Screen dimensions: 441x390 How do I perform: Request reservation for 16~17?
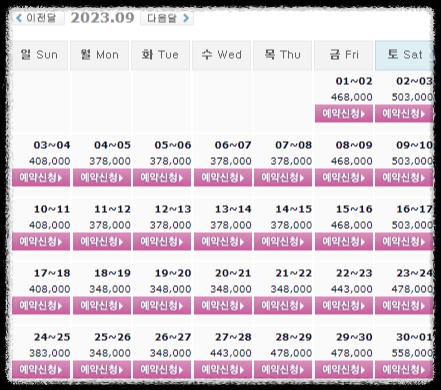404,242
